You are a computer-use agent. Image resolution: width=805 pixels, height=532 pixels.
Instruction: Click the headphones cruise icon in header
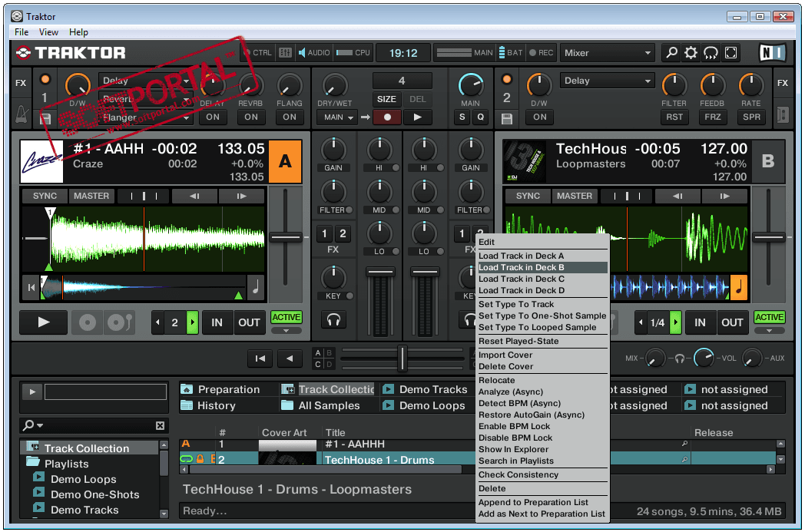click(711, 52)
